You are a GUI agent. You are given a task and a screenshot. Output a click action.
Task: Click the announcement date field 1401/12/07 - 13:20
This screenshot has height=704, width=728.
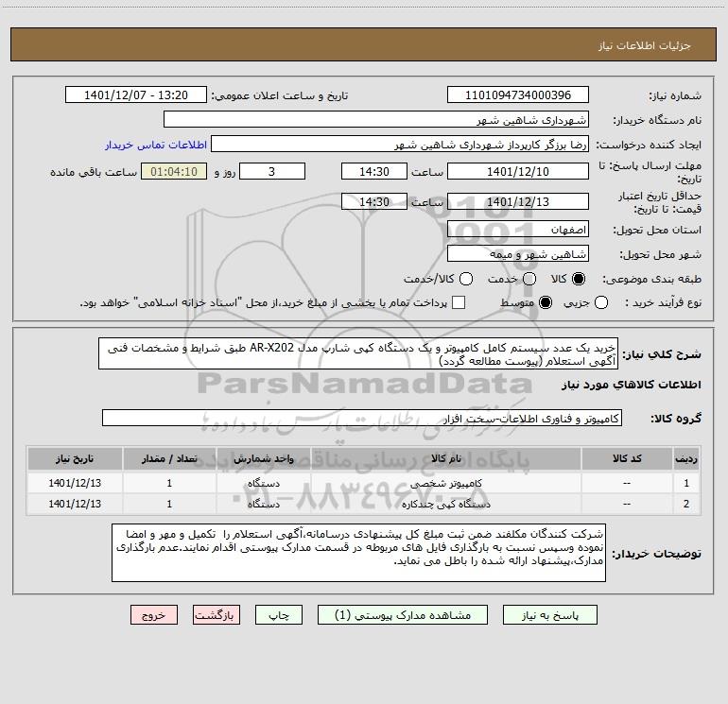pyautogui.click(x=136, y=94)
